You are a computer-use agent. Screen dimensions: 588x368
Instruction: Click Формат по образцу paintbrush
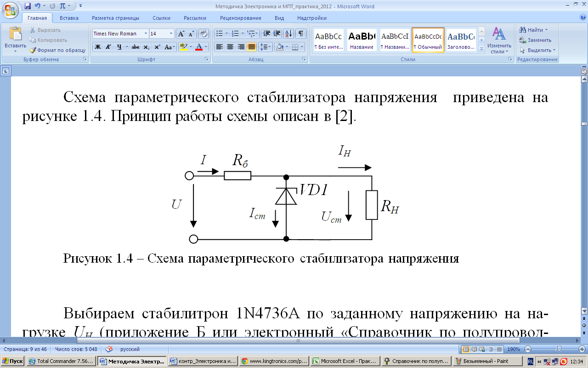(57, 50)
